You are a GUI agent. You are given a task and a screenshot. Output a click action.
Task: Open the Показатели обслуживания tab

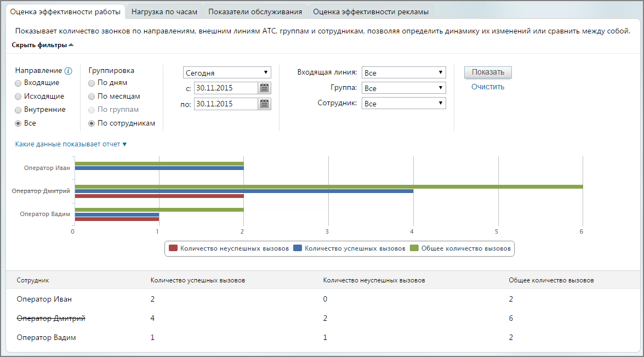click(x=255, y=12)
